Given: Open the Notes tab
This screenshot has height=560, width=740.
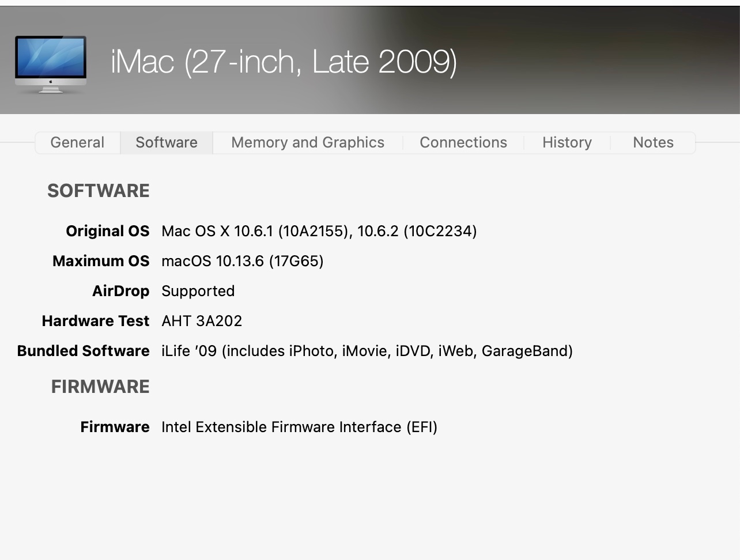Looking at the screenshot, I should [x=653, y=142].
